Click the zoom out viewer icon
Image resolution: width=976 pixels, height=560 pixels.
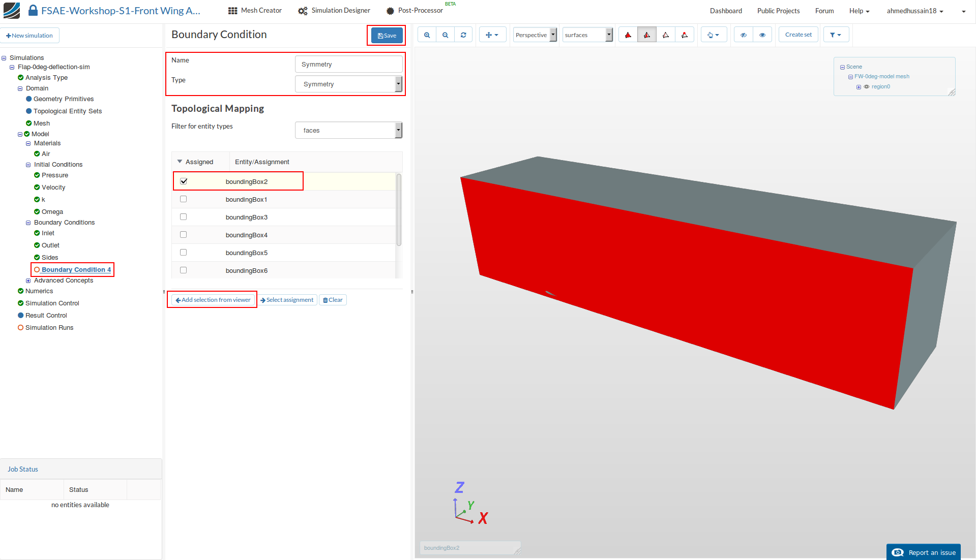pos(445,35)
